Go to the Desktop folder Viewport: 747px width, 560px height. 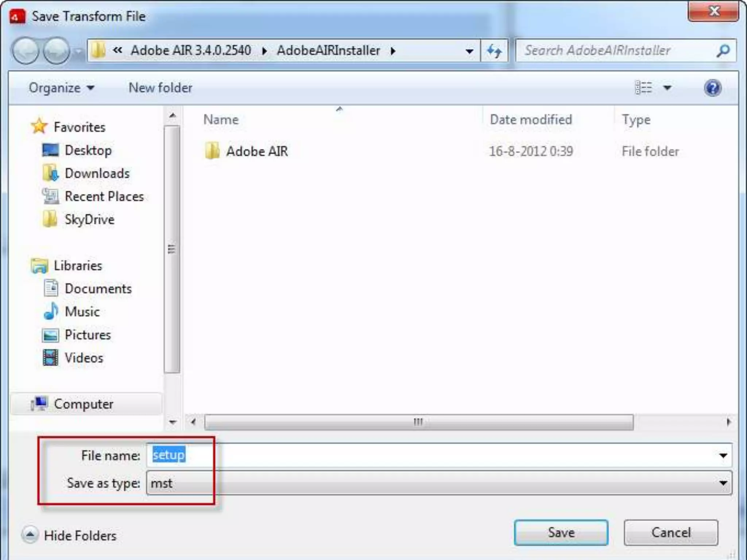coord(88,150)
